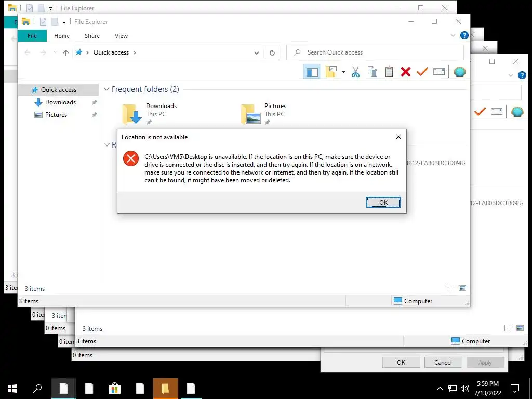
Task: Click the Computer status entry in front window
Action: click(413, 301)
